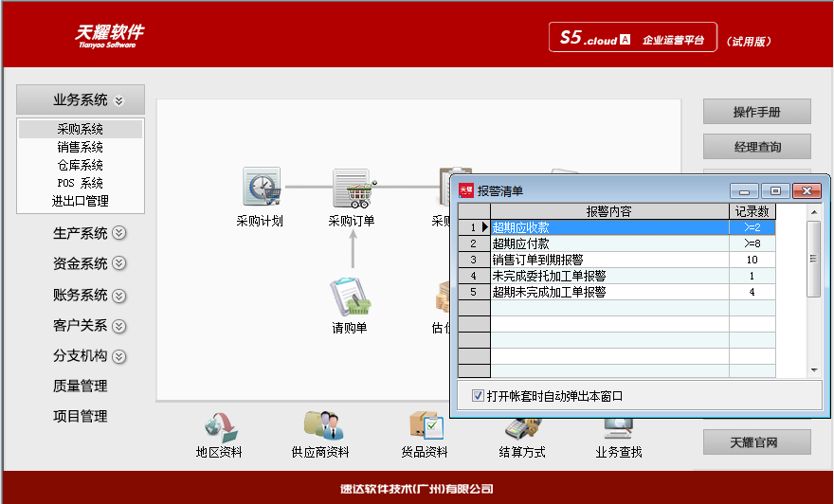The image size is (834, 504).
Task: Select 销售系统 in the sidebar
Action: pyautogui.click(x=81, y=147)
